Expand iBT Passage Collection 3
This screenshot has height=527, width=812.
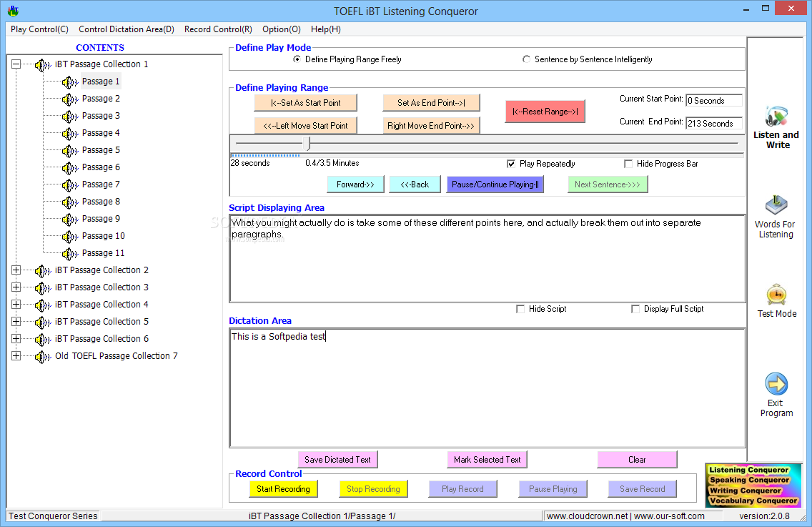point(16,287)
